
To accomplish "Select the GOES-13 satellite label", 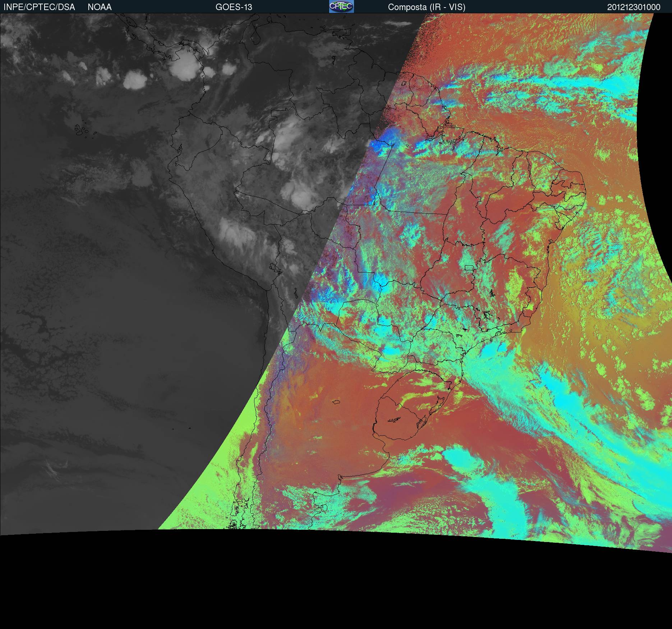I will point(234,7).
